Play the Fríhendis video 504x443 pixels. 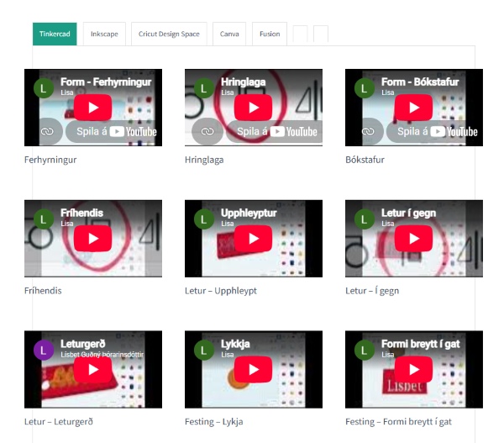click(93, 239)
